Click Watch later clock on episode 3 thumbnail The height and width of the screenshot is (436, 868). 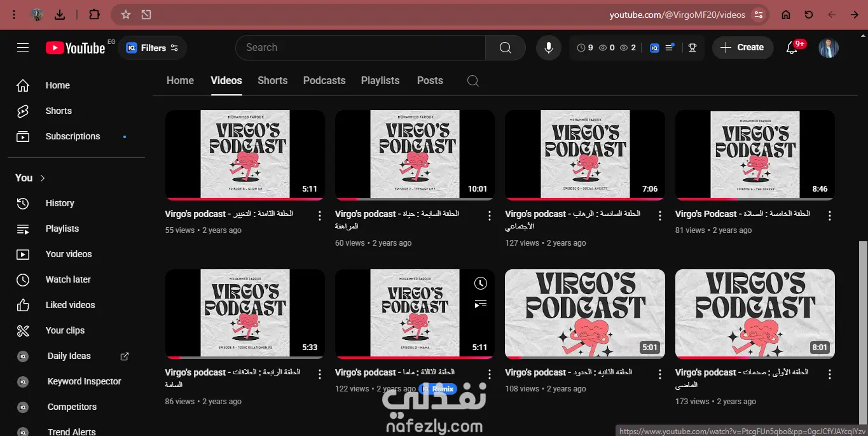click(481, 283)
